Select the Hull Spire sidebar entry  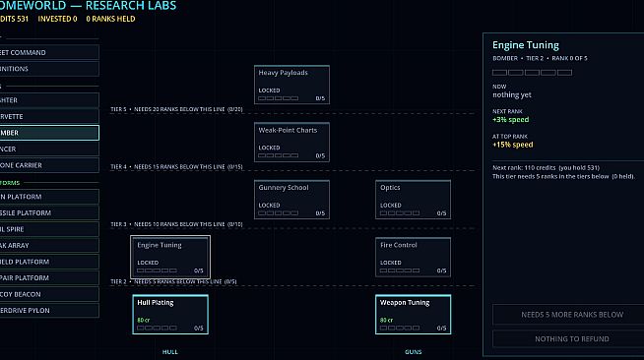(49, 229)
